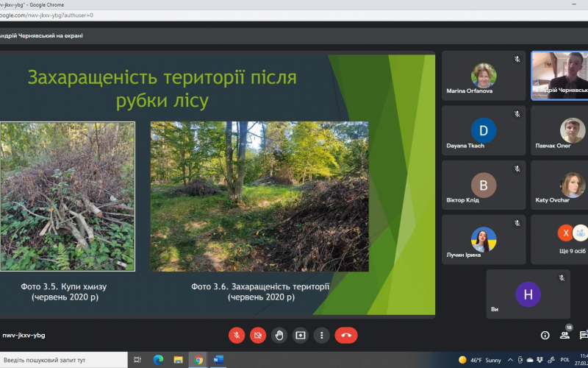Unmute the microphone in the call controls
Screen dimensions: 588x368
point(237,336)
